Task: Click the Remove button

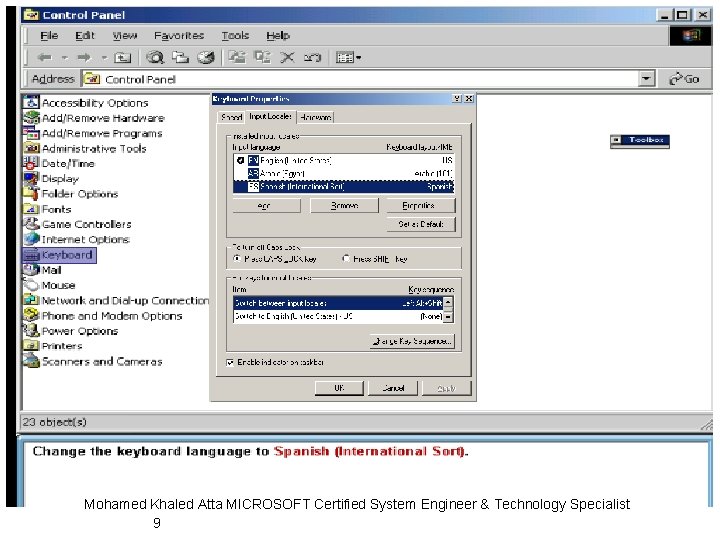Action: [344, 206]
